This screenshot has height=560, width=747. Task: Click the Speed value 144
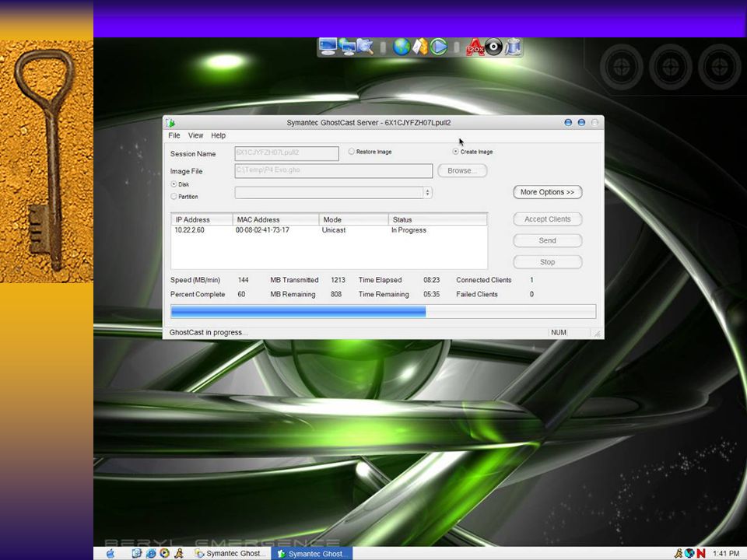(x=243, y=280)
